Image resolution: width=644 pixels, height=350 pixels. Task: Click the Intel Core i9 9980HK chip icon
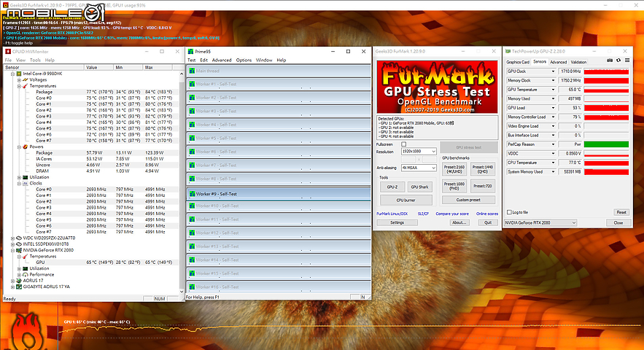coord(18,74)
